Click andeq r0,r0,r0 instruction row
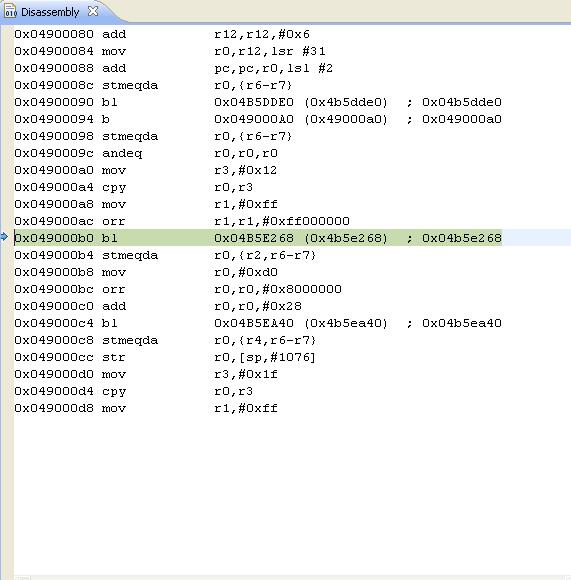Screen dimensions: 571x580 [146, 153]
